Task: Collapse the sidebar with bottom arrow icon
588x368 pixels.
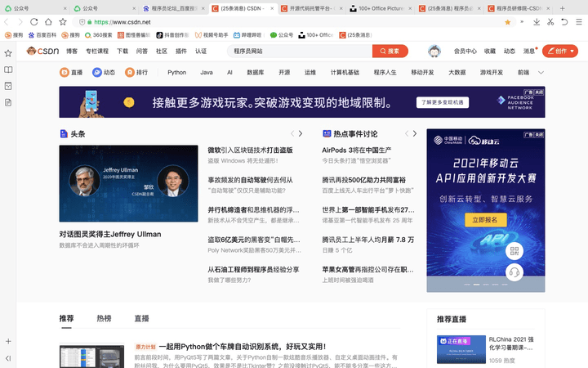Action: pyautogui.click(x=8, y=358)
